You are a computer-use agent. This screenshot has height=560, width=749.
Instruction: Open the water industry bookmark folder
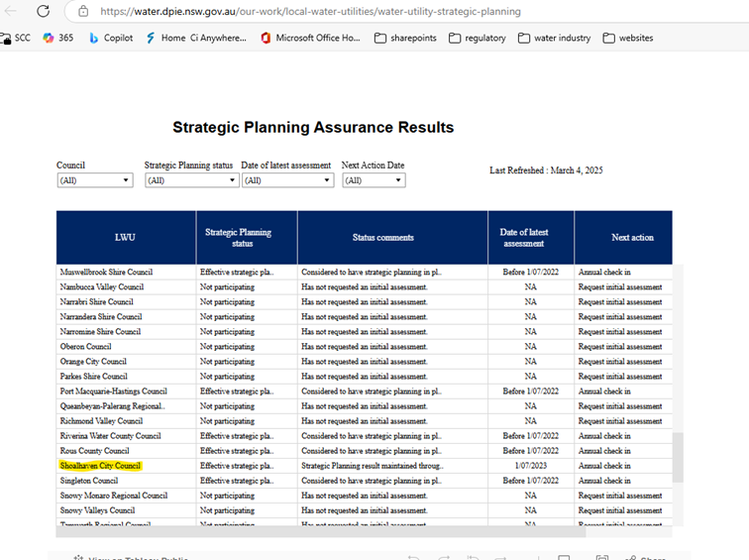pyautogui.click(x=555, y=38)
